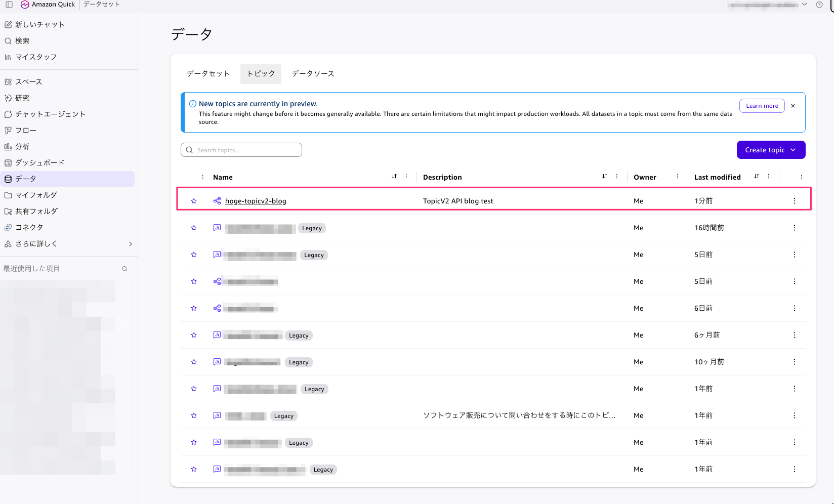This screenshot has height=504, width=834.
Task: Open the Owner column options menu
Action: tap(678, 176)
